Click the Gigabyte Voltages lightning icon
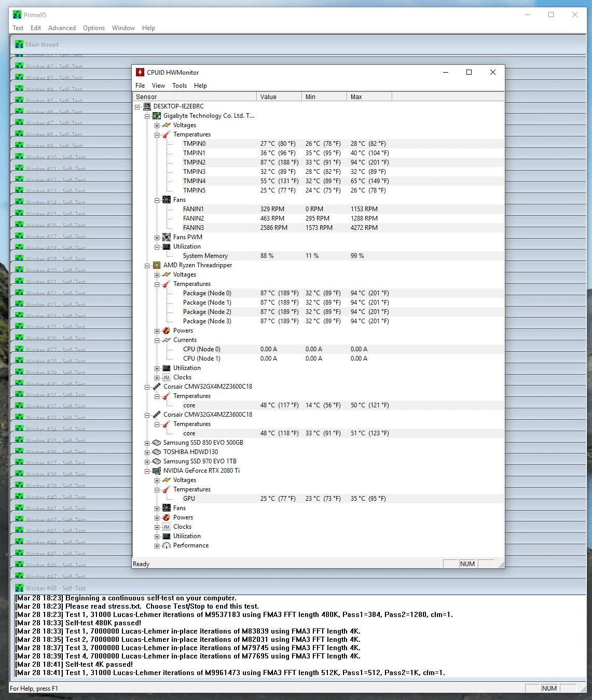 point(167,125)
